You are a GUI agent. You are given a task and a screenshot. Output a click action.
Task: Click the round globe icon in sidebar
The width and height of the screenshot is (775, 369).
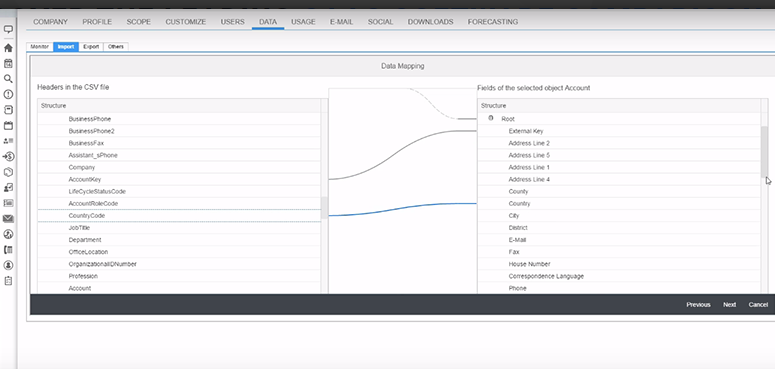point(8,234)
